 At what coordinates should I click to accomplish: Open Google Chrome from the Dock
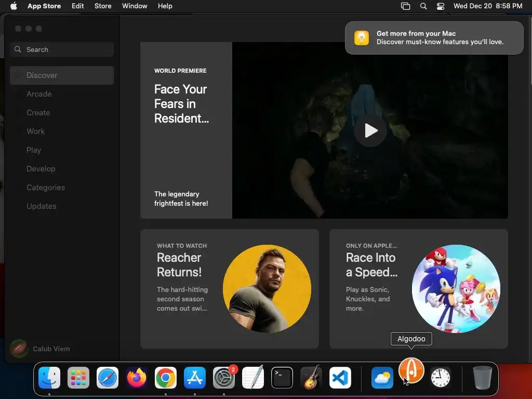(x=166, y=378)
